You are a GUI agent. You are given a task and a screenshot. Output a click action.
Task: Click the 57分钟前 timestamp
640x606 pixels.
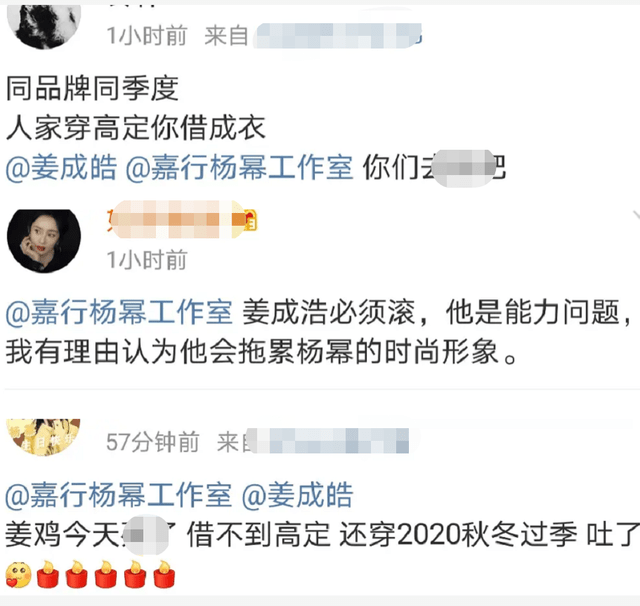point(153,442)
